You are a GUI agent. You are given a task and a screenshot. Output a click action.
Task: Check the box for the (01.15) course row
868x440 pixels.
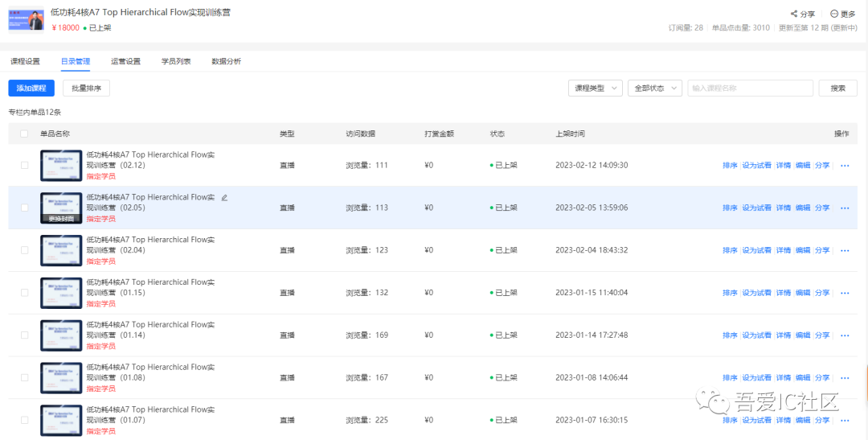24,293
